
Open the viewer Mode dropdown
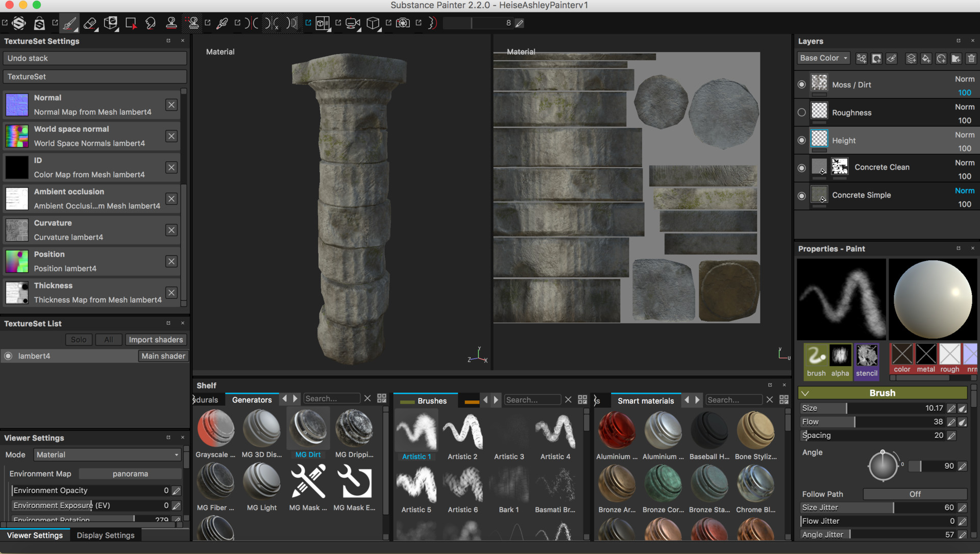(x=107, y=454)
